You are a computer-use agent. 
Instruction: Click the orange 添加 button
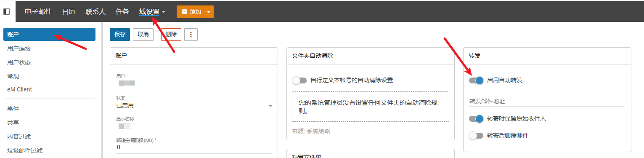click(x=190, y=12)
